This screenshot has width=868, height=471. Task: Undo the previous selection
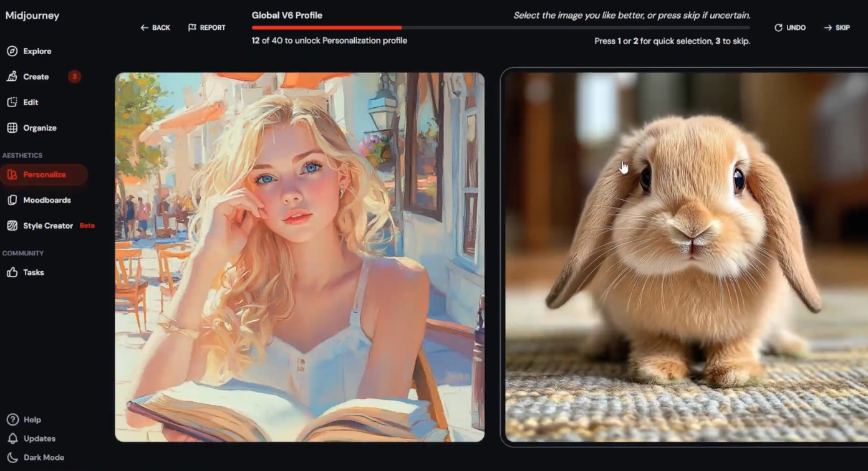click(x=790, y=27)
